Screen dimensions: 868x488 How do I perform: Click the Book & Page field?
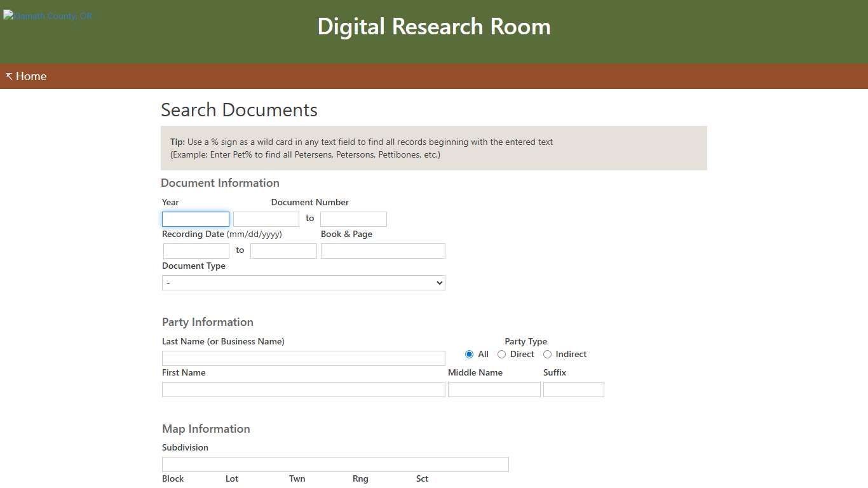[383, 250]
